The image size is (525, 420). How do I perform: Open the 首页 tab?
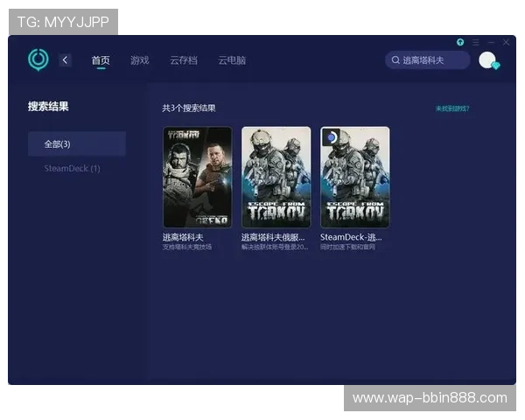coord(101,60)
